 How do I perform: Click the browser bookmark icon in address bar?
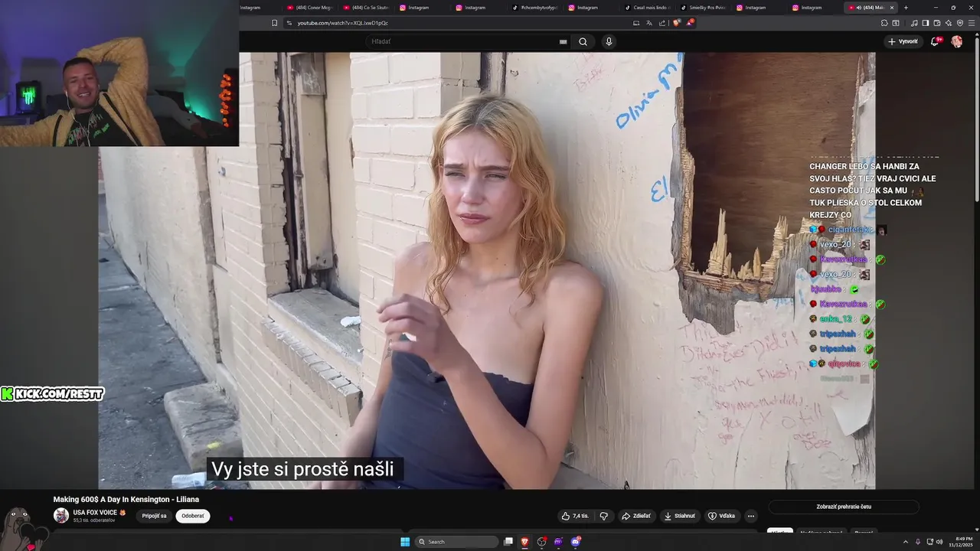coord(274,23)
